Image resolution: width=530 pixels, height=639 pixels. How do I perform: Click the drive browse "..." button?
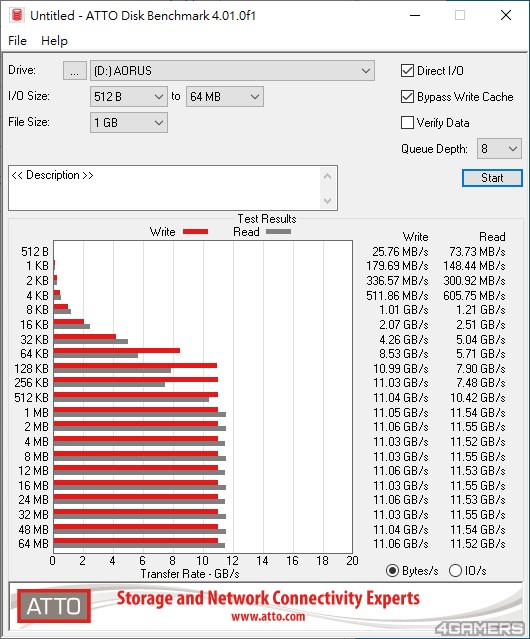[x=75, y=71]
